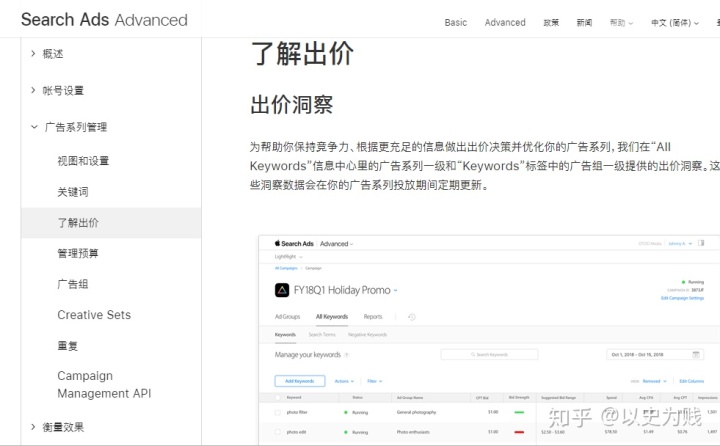Switch to the Basic navigation item
Viewport: 720px width, 446px height.
(456, 22)
